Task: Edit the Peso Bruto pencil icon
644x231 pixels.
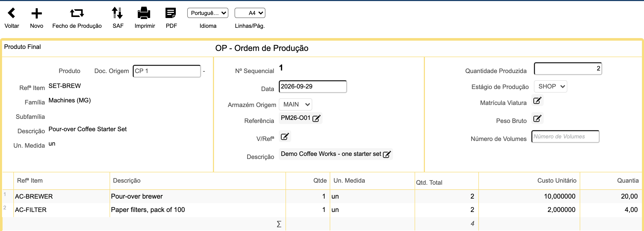Action: click(537, 118)
